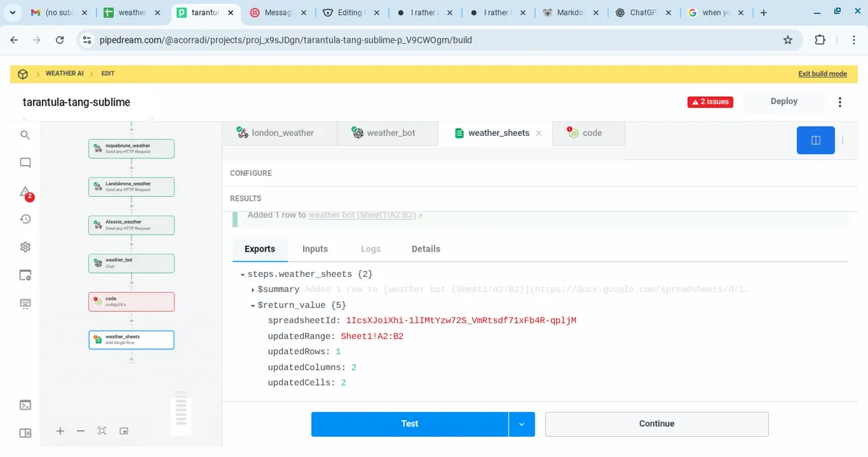Screen dimensions: 868x457
Task: Switch to the Inputs tab
Action: tap(315, 249)
